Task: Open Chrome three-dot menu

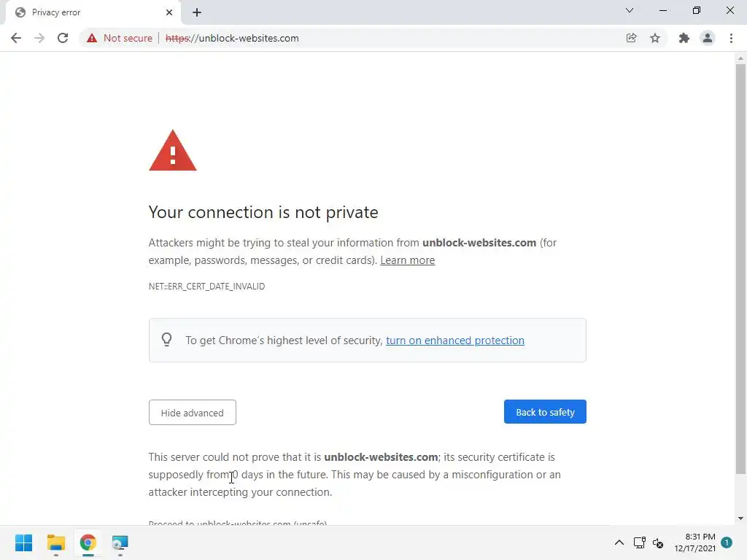Action: [731, 38]
